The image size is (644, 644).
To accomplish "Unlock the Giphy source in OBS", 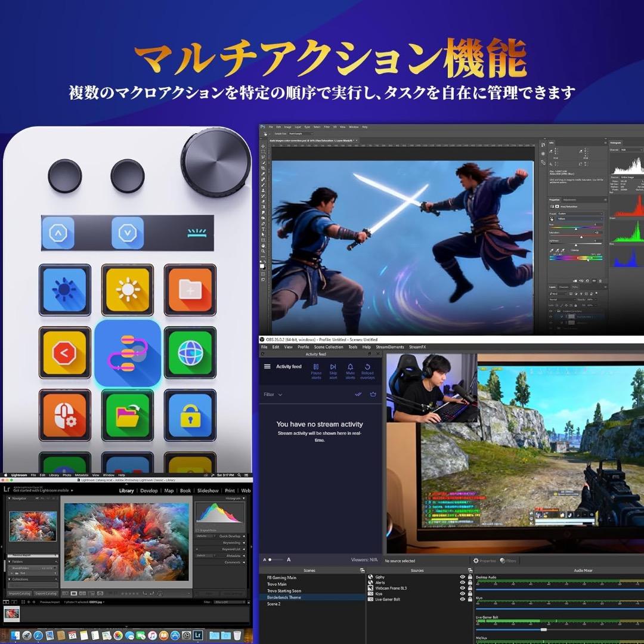I will [x=470, y=577].
